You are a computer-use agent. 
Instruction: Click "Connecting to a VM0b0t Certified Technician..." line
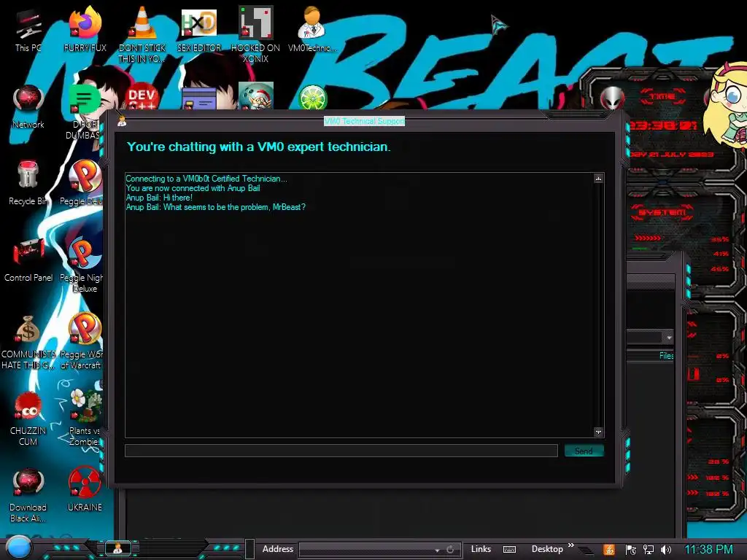[206, 179]
